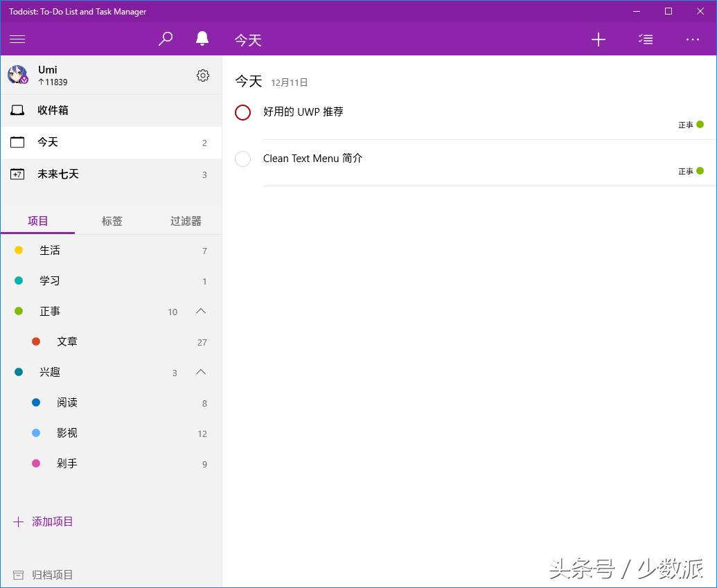
Task: Open the notifications bell
Action: click(202, 39)
